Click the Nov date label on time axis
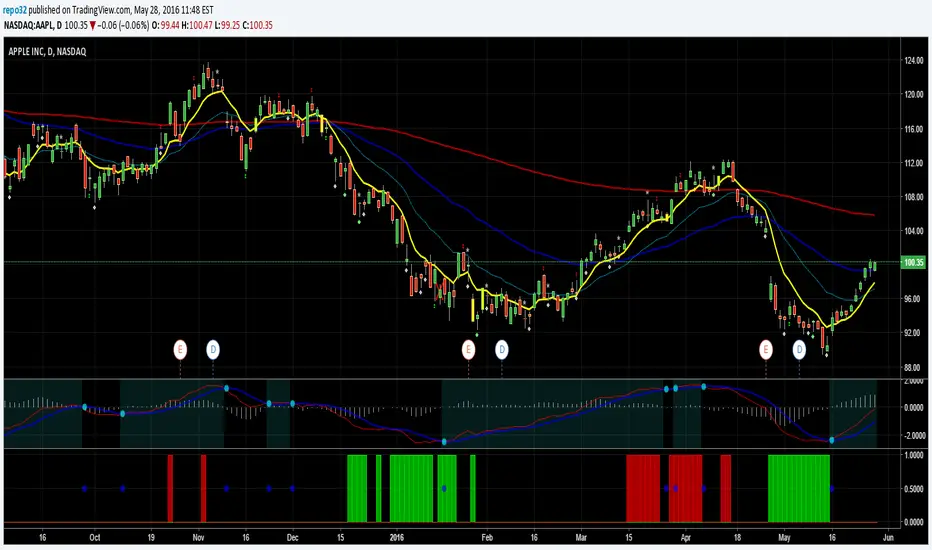The width and height of the screenshot is (932, 550). (199, 538)
